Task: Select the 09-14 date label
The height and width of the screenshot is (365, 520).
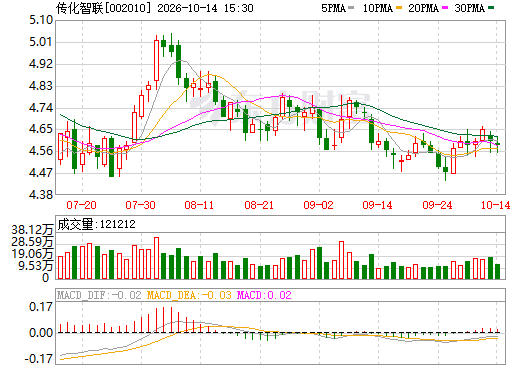Action: coord(378,205)
